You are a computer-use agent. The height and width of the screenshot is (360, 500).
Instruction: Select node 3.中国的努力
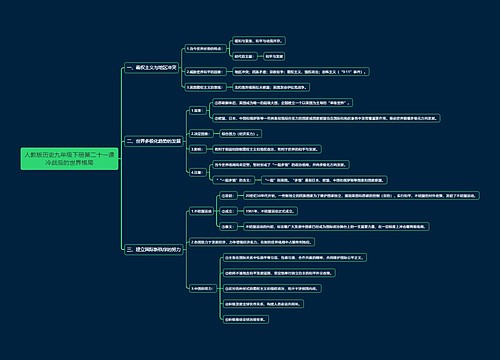click(x=203, y=288)
